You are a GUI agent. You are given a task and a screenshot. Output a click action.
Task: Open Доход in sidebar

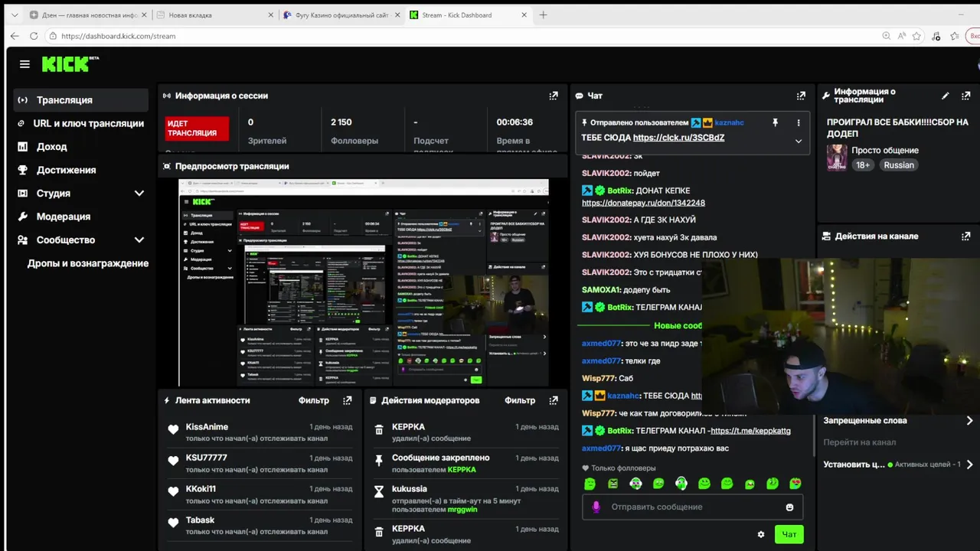click(x=80, y=146)
